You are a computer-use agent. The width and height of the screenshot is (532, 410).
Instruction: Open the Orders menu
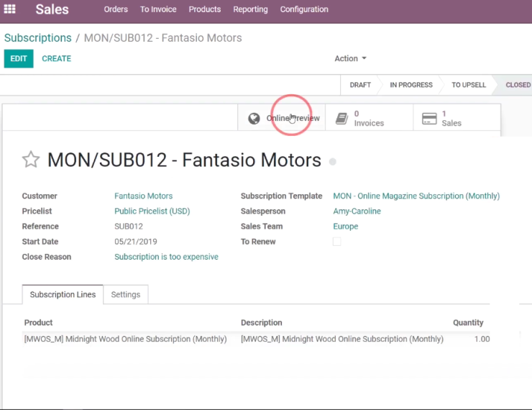point(116,9)
